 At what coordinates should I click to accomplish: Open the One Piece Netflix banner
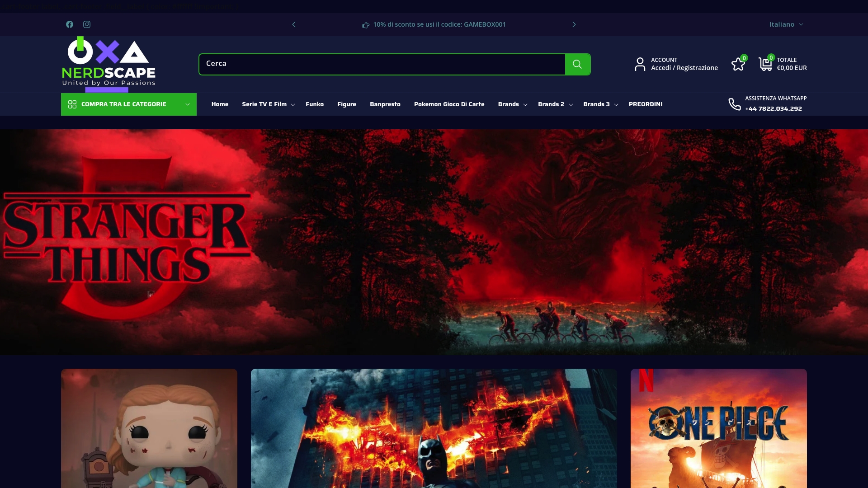pyautogui.click(x=718, y=428)
